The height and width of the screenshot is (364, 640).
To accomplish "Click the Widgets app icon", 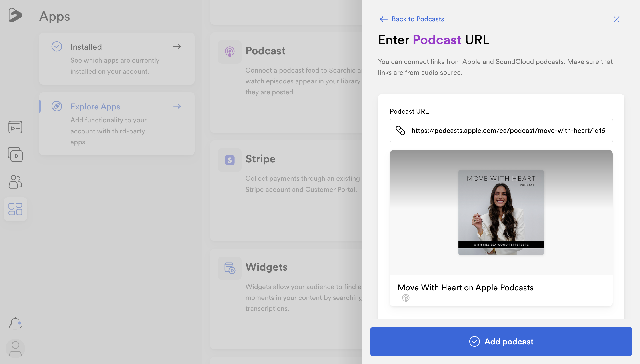I will 230,268.
